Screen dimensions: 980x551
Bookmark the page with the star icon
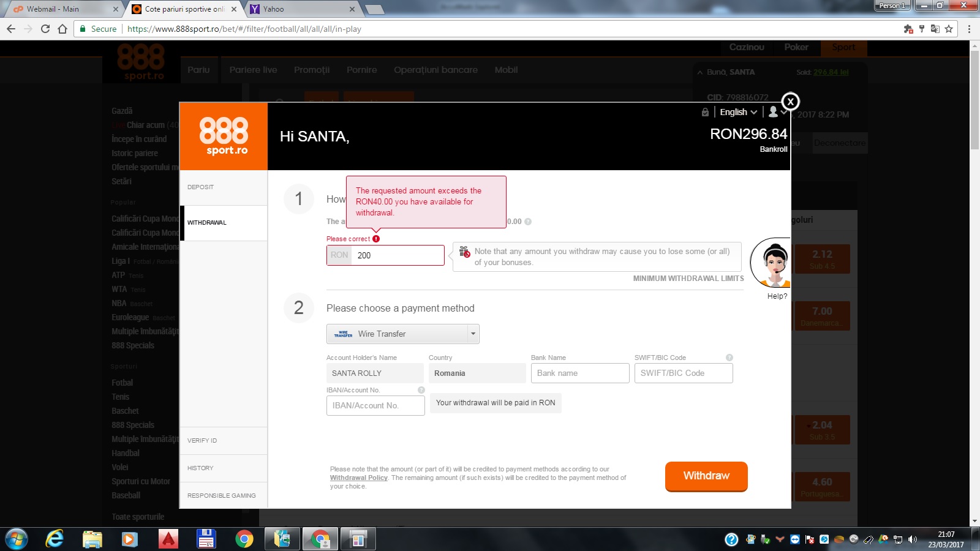(949, 29)
